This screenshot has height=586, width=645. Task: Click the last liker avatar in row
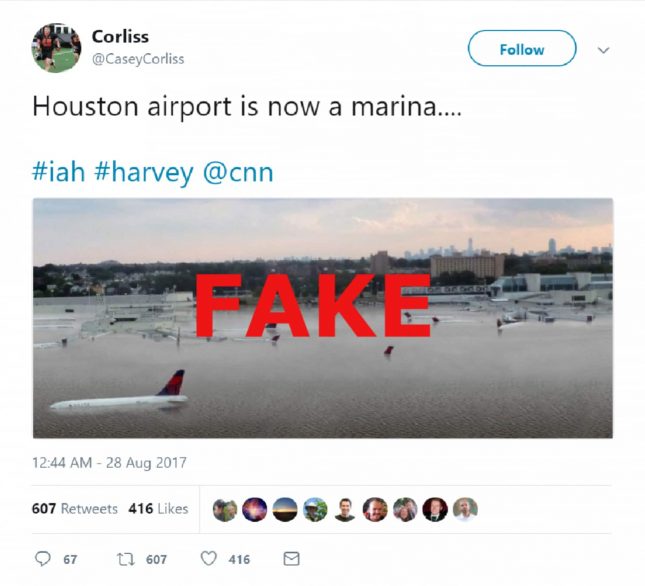click(465, 510)
